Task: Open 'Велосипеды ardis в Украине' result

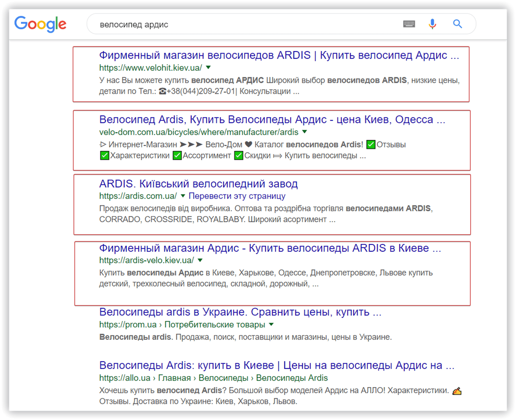Action: pos(240,312)
